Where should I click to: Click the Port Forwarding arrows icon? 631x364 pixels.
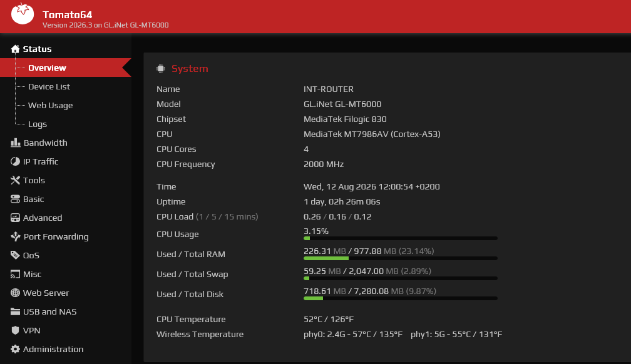click(x=15, y=236)
